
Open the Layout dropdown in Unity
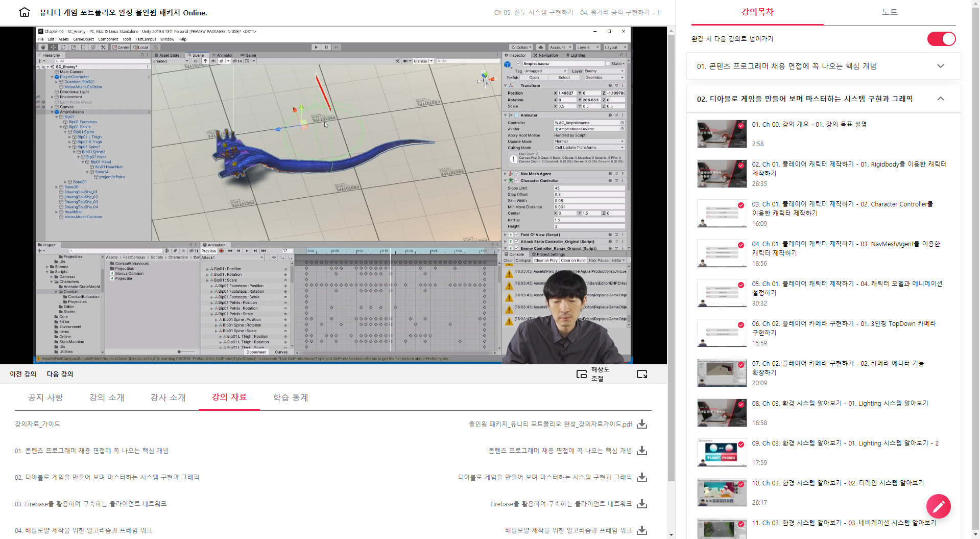[x=615, y=47]
